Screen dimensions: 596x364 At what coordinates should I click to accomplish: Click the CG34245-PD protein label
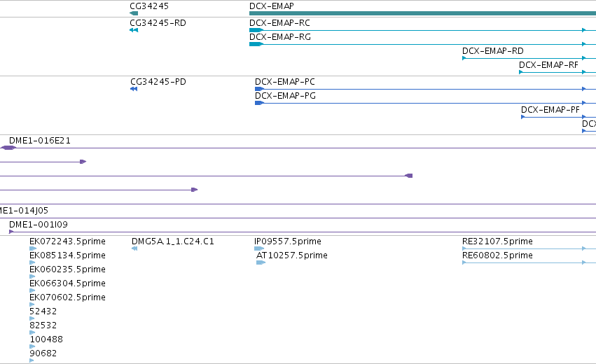tap(158, 82)
